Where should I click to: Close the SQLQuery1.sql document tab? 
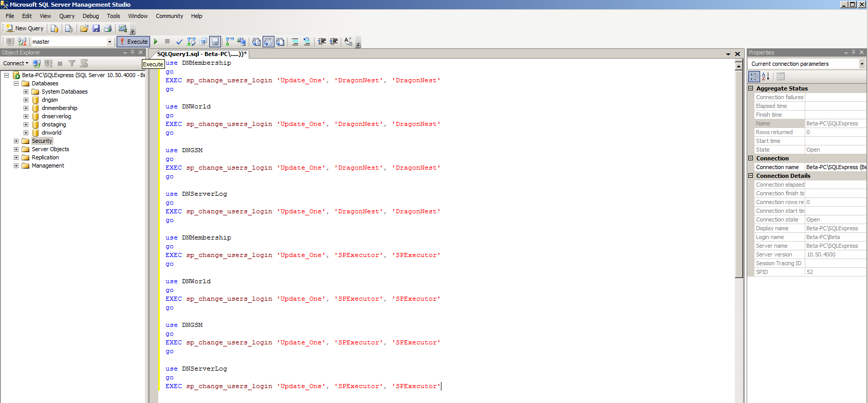tap(737, 54)
